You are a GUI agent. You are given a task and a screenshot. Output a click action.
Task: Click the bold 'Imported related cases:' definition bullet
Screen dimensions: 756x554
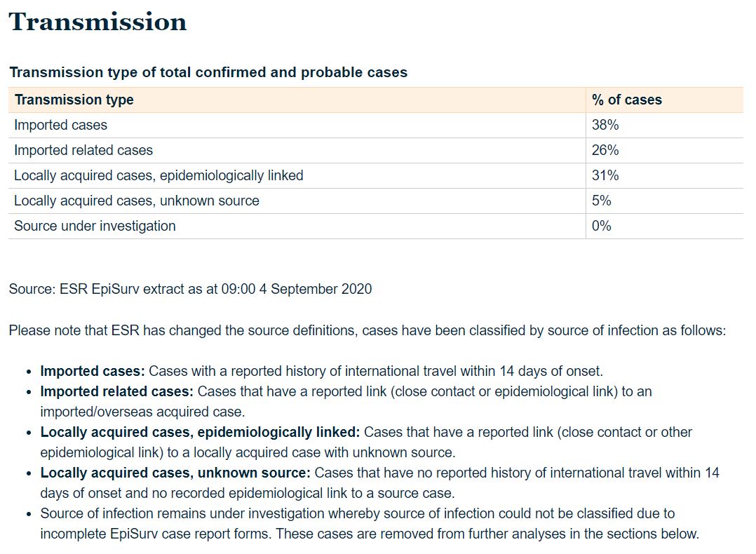pos(116,391)
